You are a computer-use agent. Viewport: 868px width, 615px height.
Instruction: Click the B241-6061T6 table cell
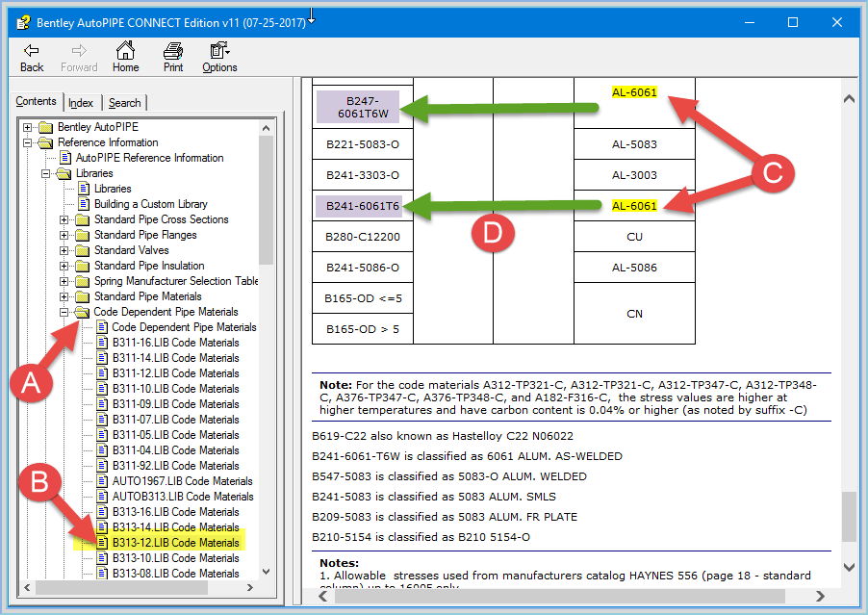[x=363, y=206]
